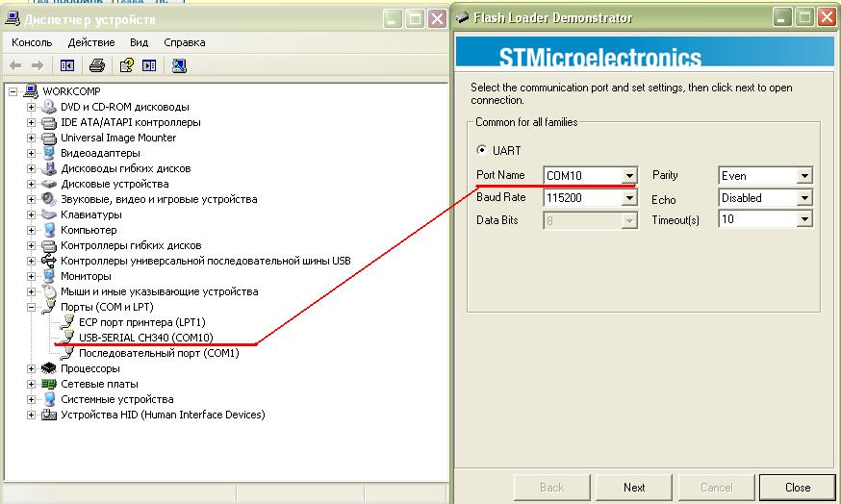The height and width of the screenshot is (504, 841).
Task: Open the Echo dropdown
Action: pos(803,198)
